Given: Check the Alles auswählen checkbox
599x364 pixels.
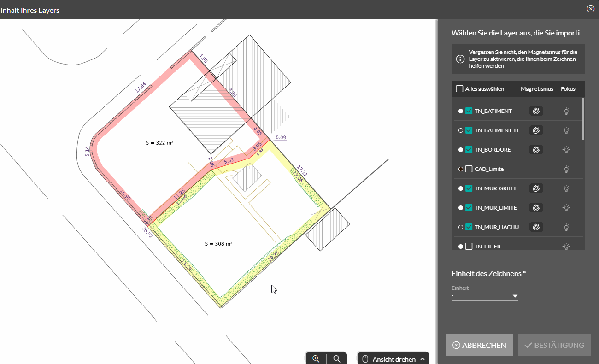Looking at the screenshot, I should pyautogui.click(x=459, y=89).
